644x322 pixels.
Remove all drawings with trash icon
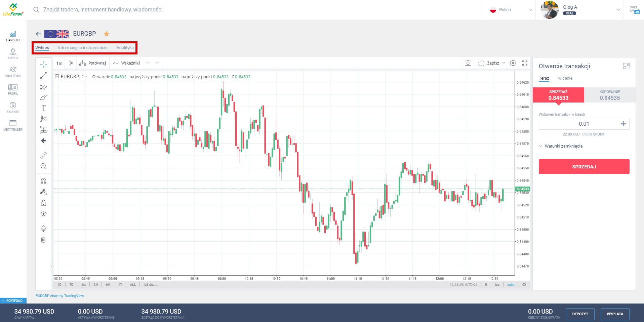tap(43, 239)
